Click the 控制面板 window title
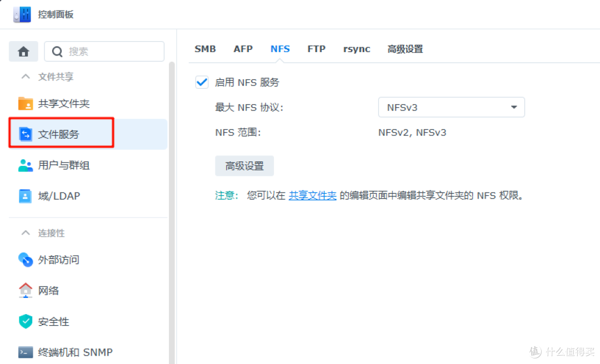 tap(56, 14)
